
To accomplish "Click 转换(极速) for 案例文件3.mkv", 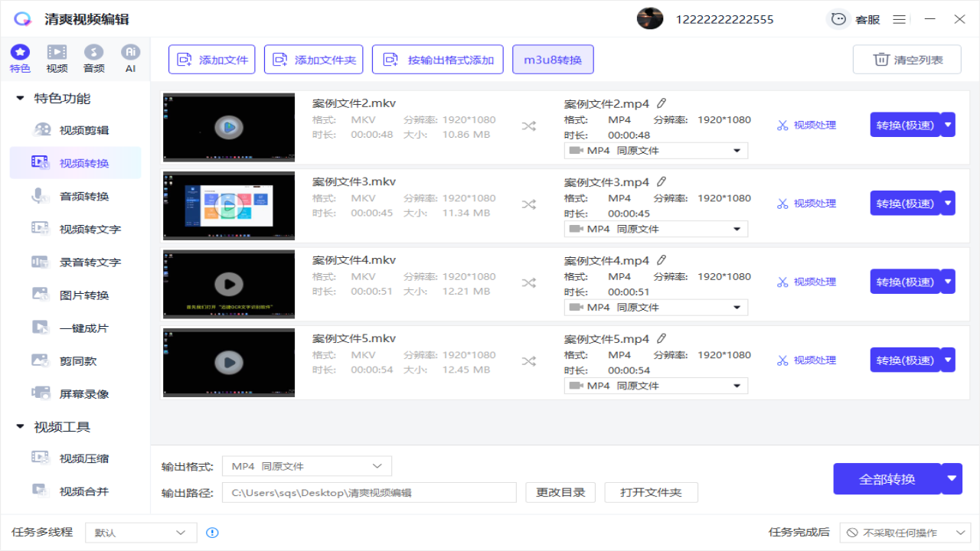I will pyautogui.click(x=905, y=203).
